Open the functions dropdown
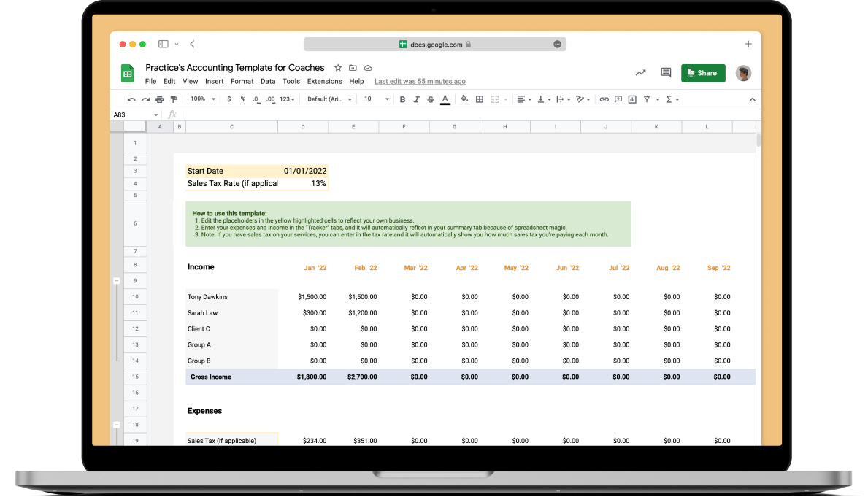 pos(672,100)
